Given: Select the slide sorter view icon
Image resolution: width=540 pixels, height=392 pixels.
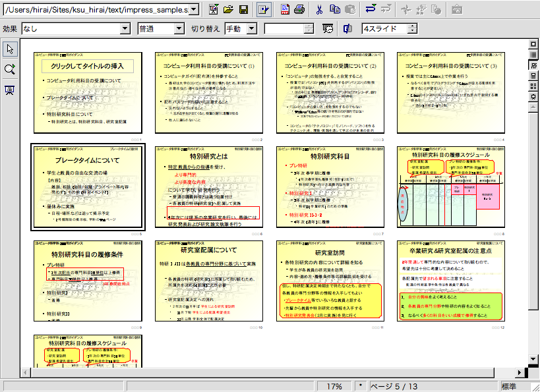Looking at the screenshot, I should coord(533,65).
